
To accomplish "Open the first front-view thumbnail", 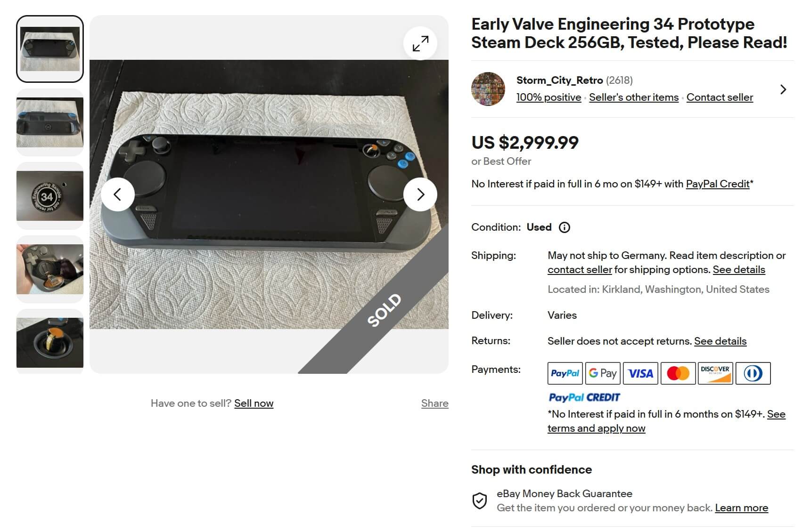I will pos(50,49).
